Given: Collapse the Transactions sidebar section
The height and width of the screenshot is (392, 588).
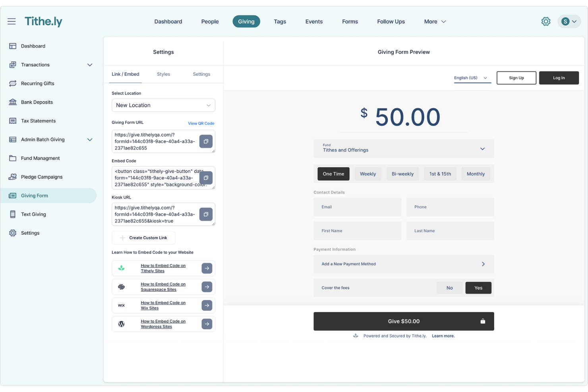Looking at the screenshot, I should click(90, 65).
